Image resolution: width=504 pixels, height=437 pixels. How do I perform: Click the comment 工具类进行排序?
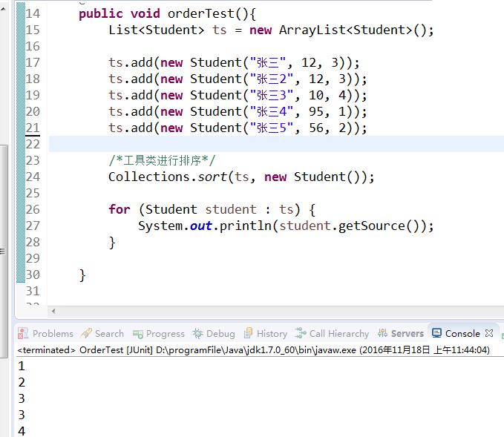[163, 160]
